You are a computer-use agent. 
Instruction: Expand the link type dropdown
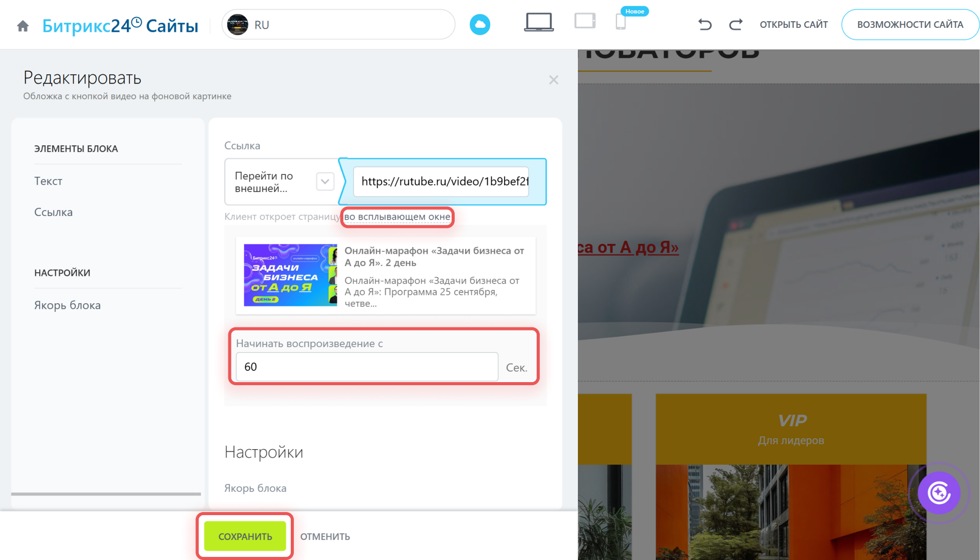pos(325,182)
